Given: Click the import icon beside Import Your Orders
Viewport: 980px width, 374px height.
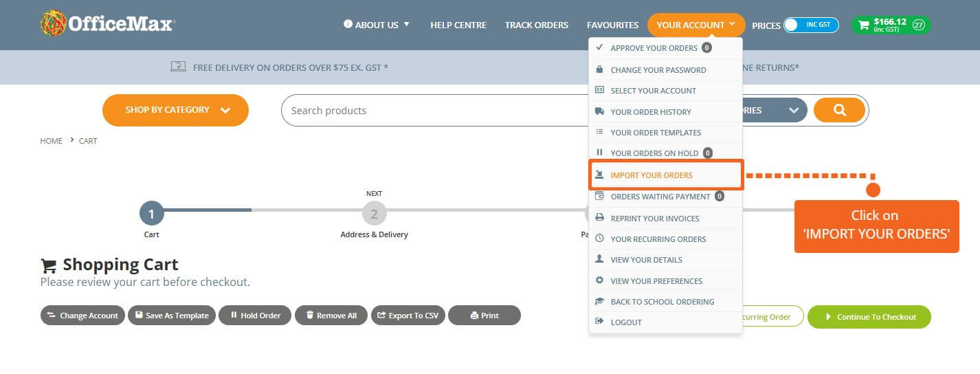Looking at the screenshot, I should click(599, 175).
